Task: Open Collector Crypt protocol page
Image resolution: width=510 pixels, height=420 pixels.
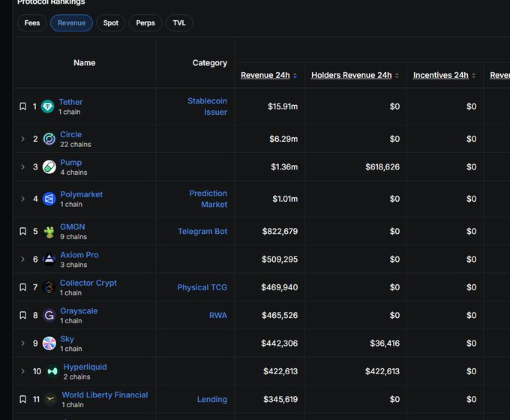Action: click(x=88, y=283)
